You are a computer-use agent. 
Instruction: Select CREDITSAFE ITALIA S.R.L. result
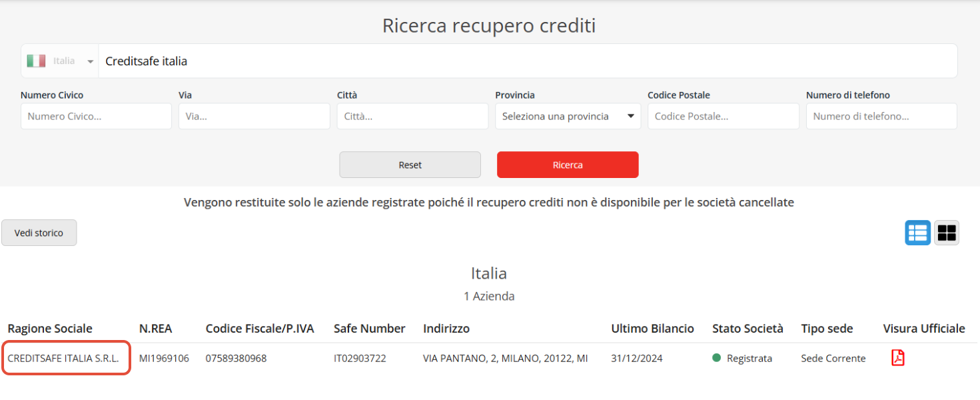pyautogui.click(x=63, y=359)
